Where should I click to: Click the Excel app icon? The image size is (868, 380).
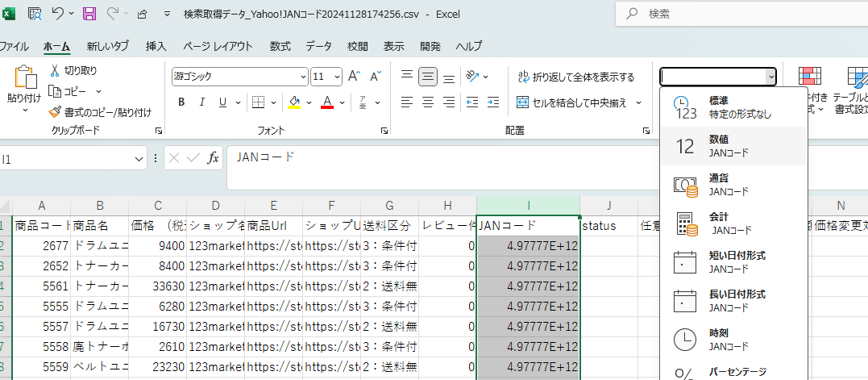pos(9,14)
